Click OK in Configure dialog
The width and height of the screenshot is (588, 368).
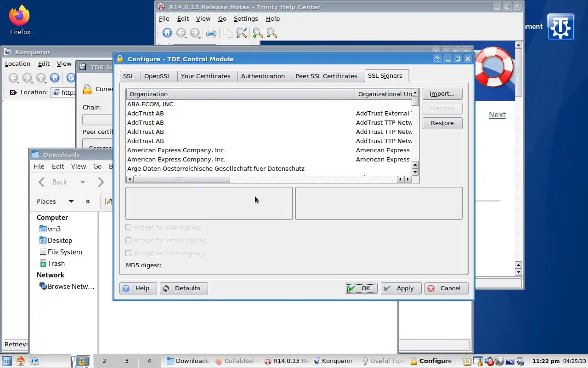(x=362, y=288)
